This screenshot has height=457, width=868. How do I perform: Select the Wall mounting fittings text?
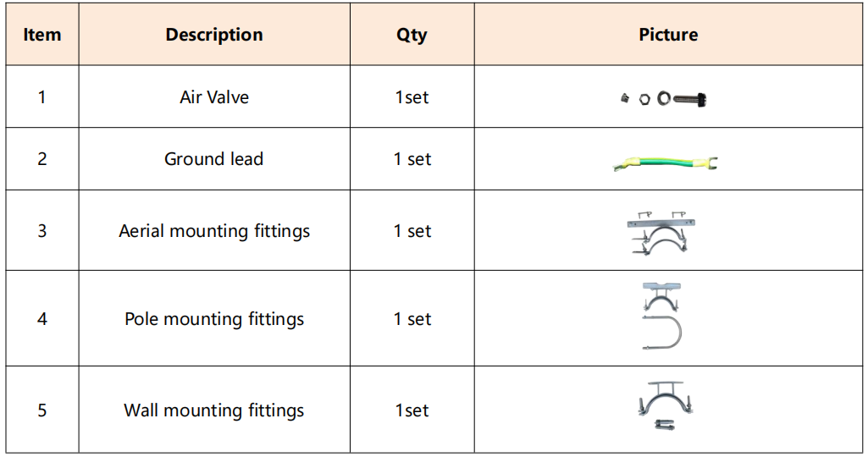coord(214,410)
